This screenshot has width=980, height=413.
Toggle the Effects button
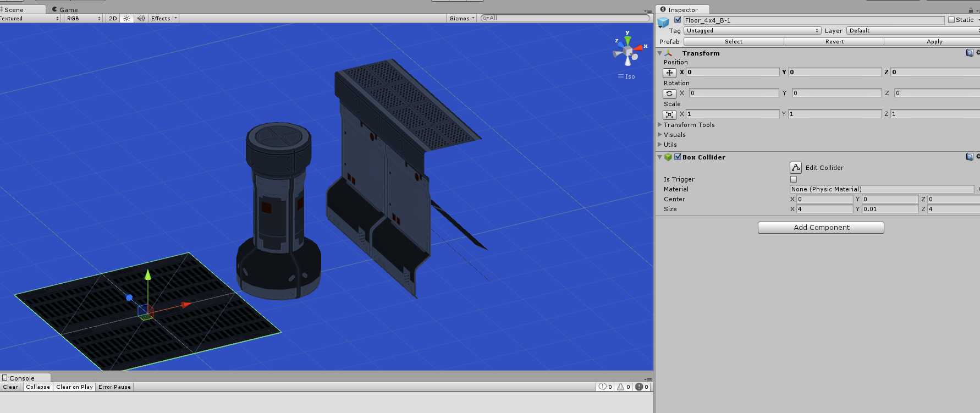coord(161,18)
